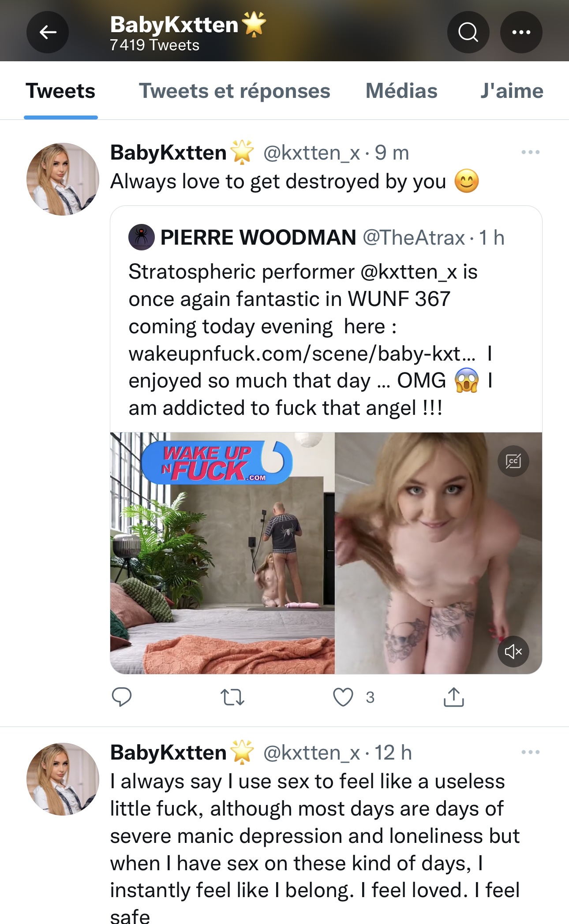Open the J'aime tab

(x=512, y=91)
